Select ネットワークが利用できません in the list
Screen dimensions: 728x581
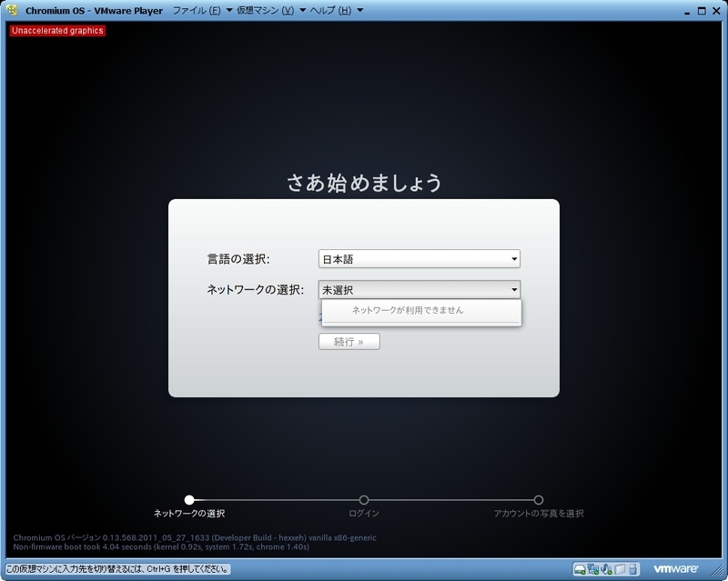[407, 310]
